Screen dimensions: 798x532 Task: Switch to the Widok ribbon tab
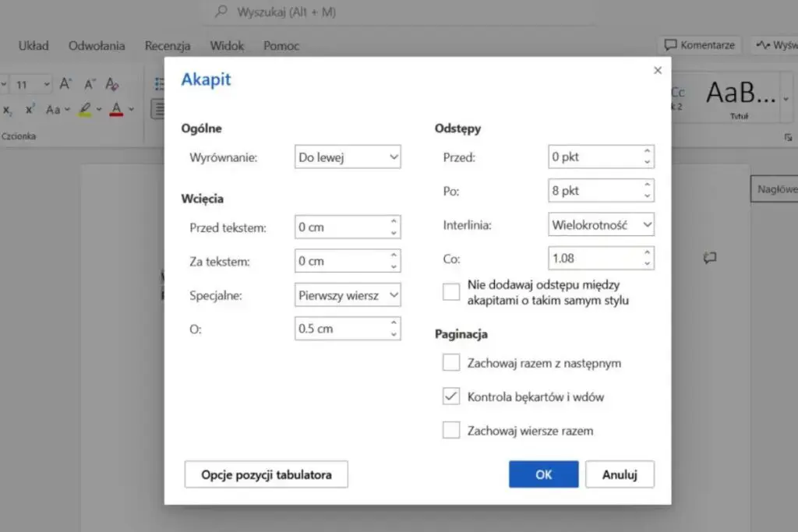tap(226, 46)
